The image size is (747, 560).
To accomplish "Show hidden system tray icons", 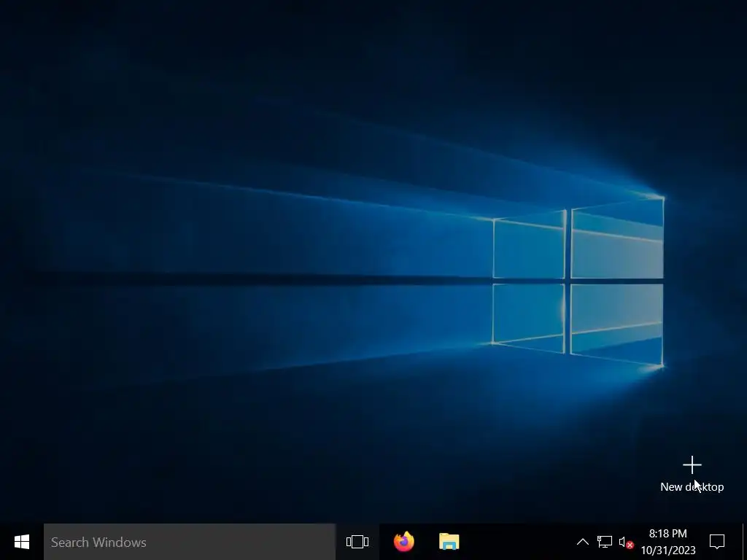I will click(x=583, y=542).
